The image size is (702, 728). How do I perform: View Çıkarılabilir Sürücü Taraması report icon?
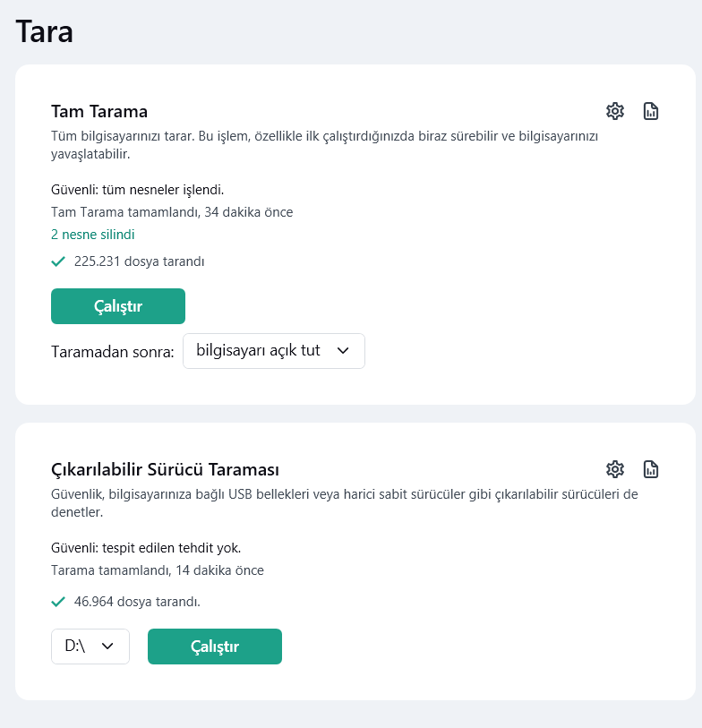(651, 469)
